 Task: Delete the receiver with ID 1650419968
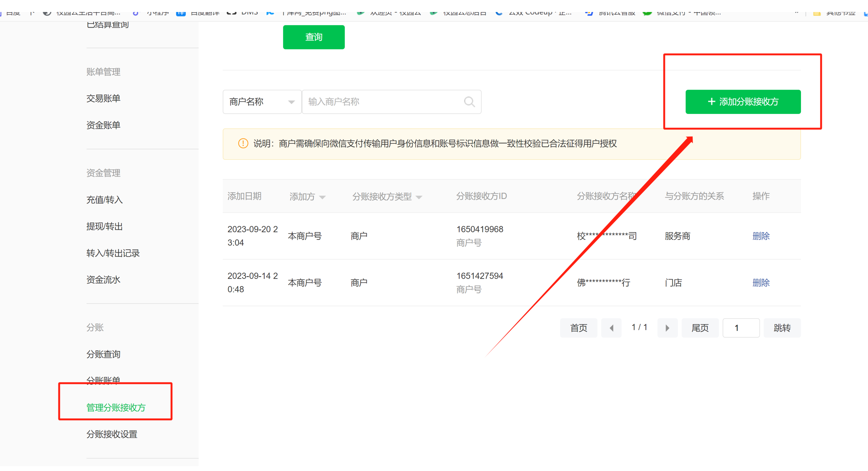[x=761, y=236]
